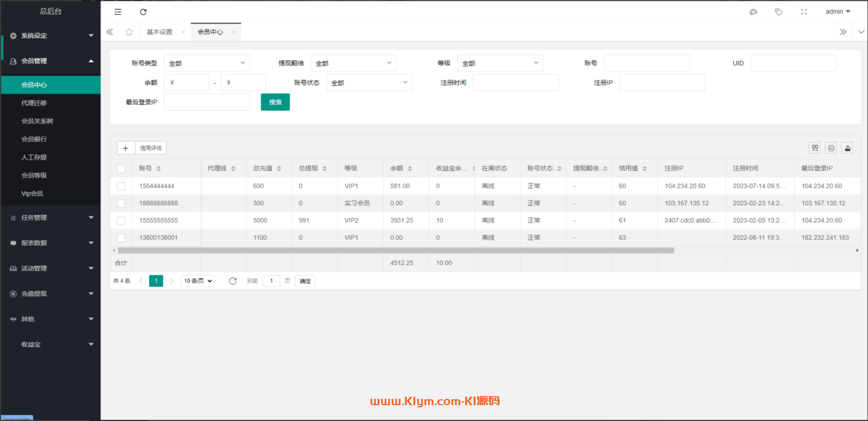Screen dimensions: 868x421
Task: Click the refresh icon in top header
Action: pos(143,12)
